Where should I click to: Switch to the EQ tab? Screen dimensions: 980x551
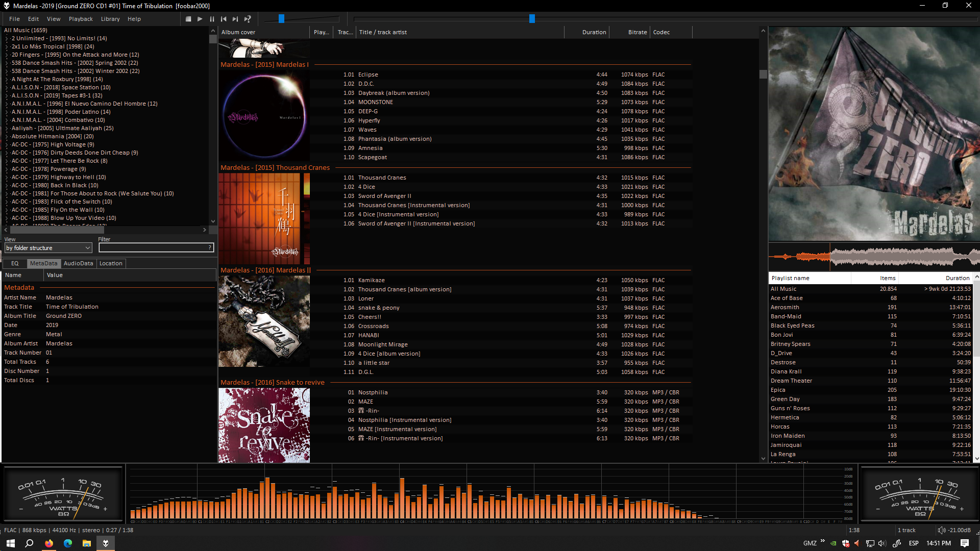[x=15, y=263]
